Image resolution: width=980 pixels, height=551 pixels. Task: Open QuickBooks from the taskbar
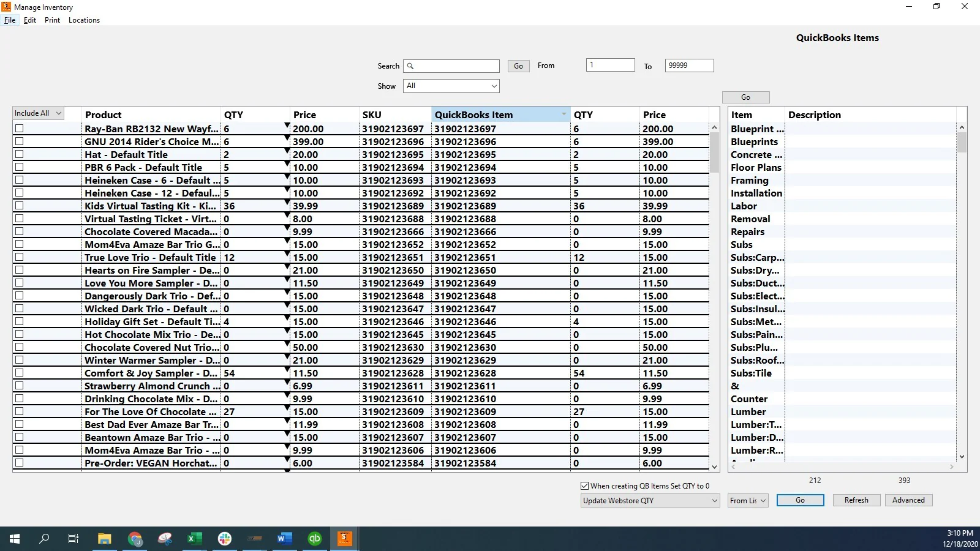point(314,539)
